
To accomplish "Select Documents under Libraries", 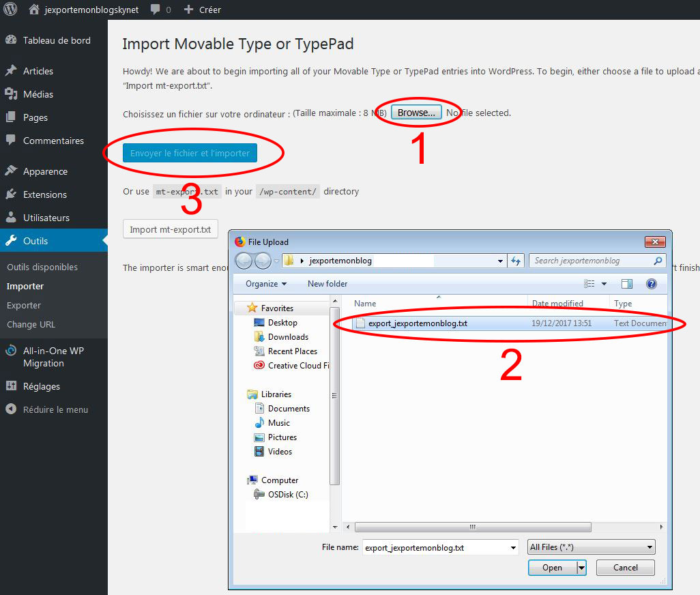I will [289, 409].
